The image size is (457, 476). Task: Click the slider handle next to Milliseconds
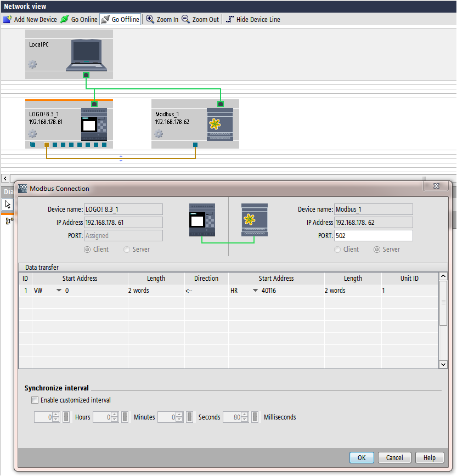255,417
